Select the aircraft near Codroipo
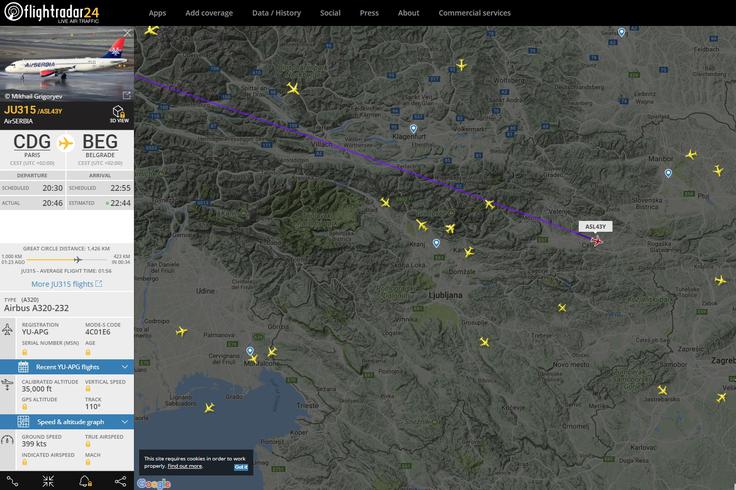Image resolution: width=736 pixels, height=490 pixels. coord(181,331)
